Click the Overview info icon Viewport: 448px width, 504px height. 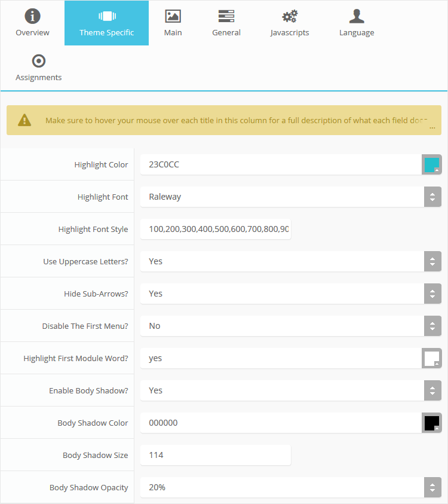[x=32, y=16]
